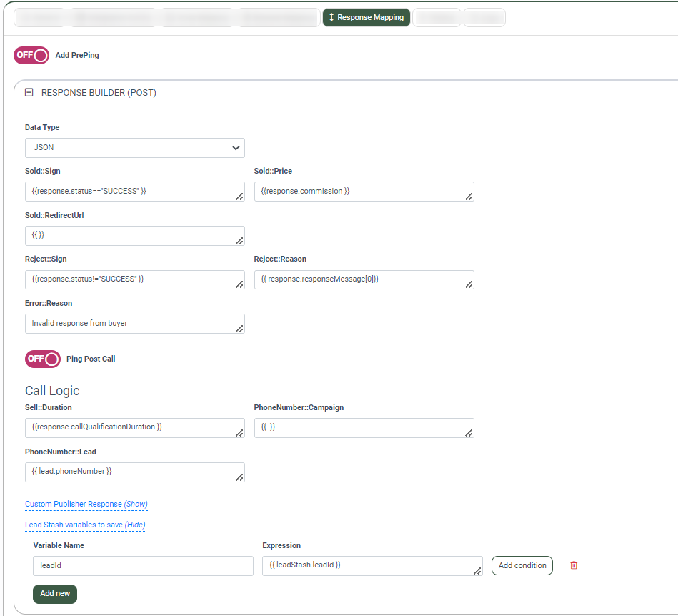678x616 pixels.
Task: Click the PhoneNumber::Lead field
Action: pos(135,472)
